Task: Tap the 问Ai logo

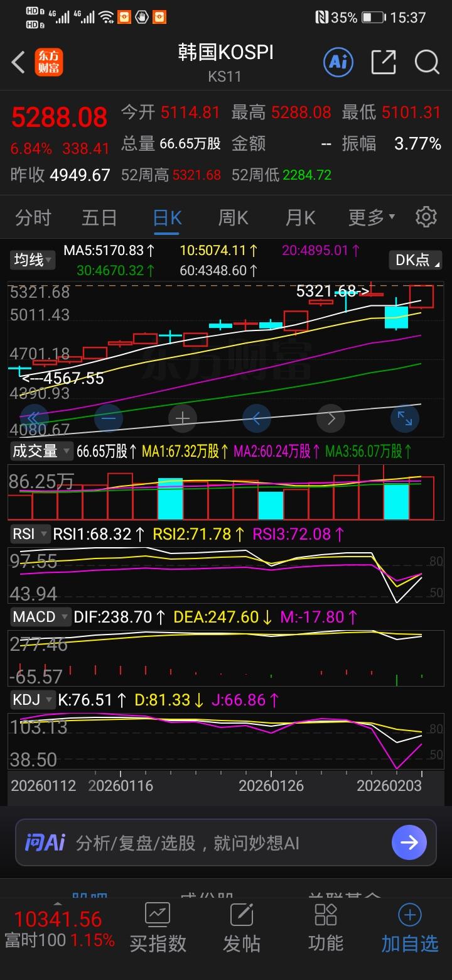Action: (x=45, y=842)
